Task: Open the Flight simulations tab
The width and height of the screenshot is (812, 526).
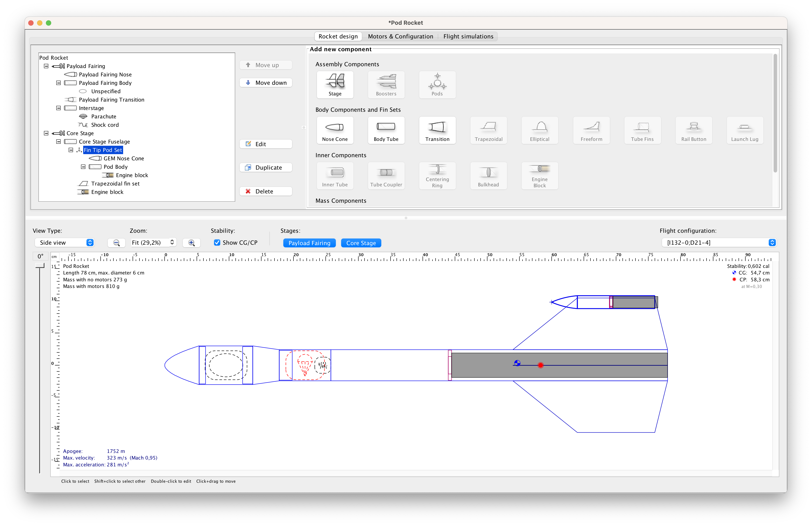Action: click(x=468, y=36)
